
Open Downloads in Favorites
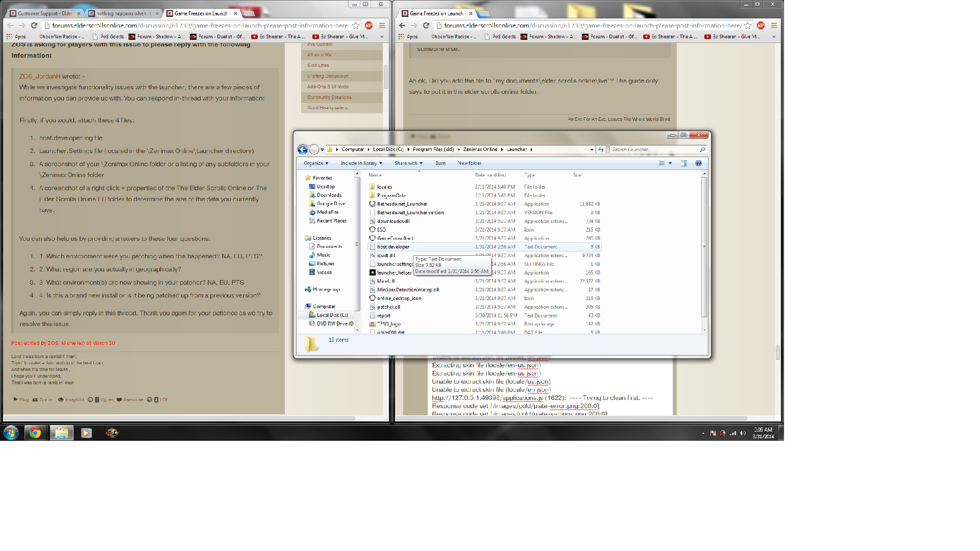pos(329,195)
